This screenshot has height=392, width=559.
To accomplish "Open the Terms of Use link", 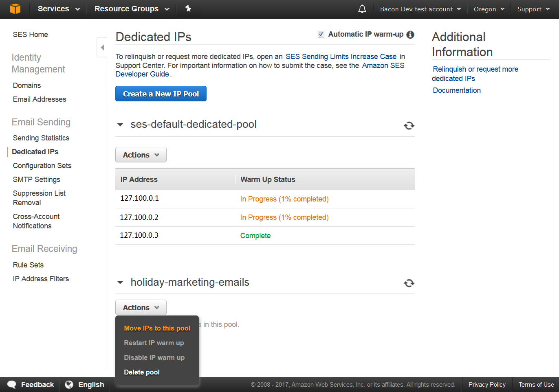I will click(536, 385).
